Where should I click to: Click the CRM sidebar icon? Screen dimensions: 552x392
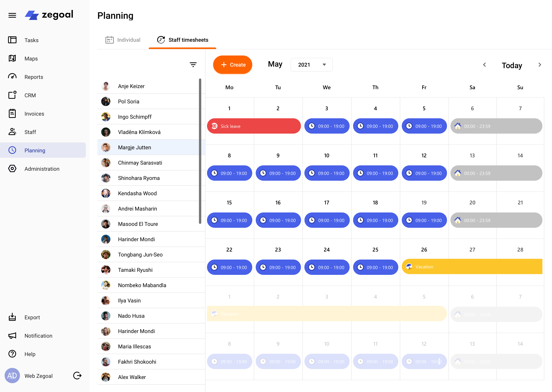click(x=12, y=95)
